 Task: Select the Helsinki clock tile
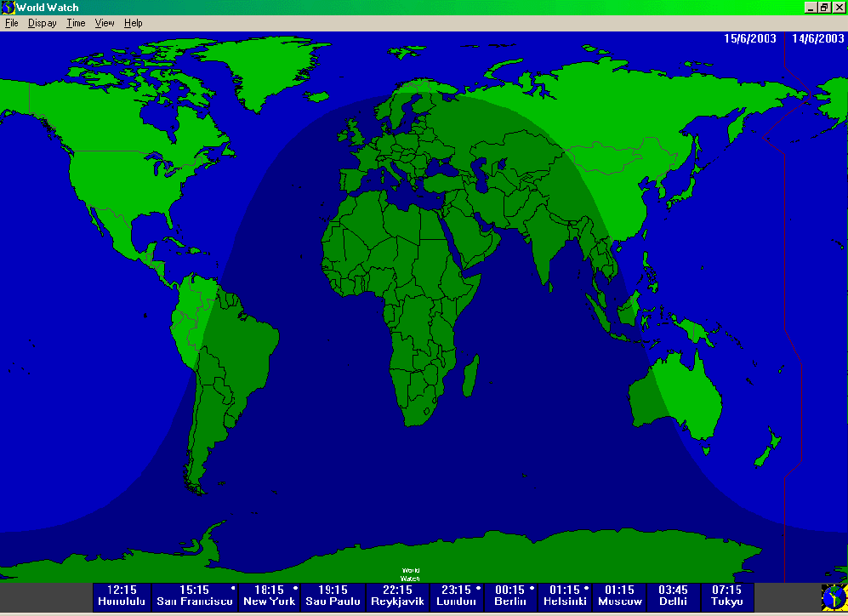pos(566,596)
